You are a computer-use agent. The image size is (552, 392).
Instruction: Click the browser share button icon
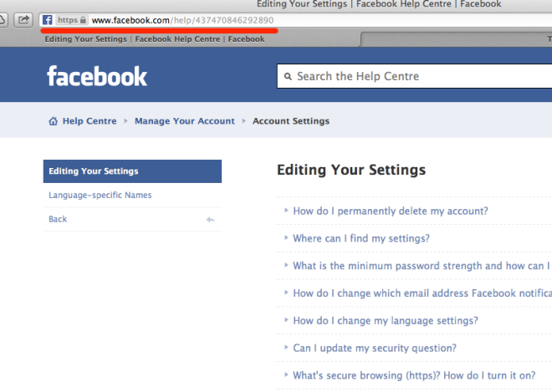pyautogui.click(x=23, y=20)
